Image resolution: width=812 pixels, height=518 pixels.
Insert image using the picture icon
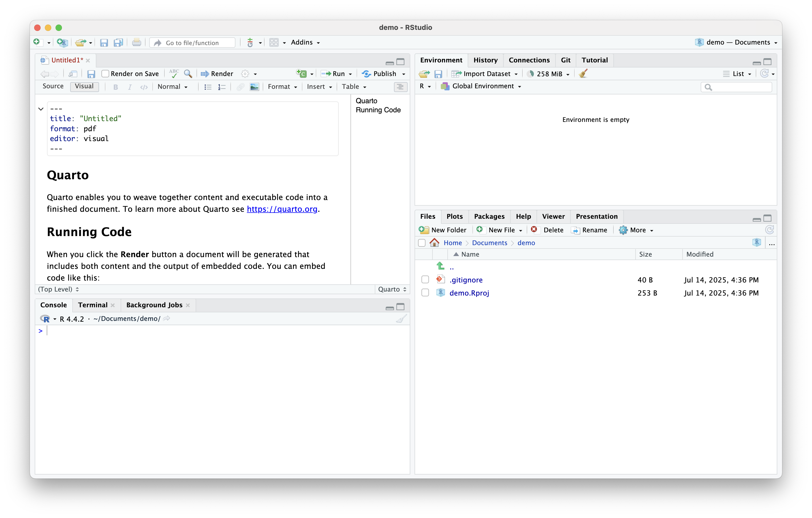254,87
